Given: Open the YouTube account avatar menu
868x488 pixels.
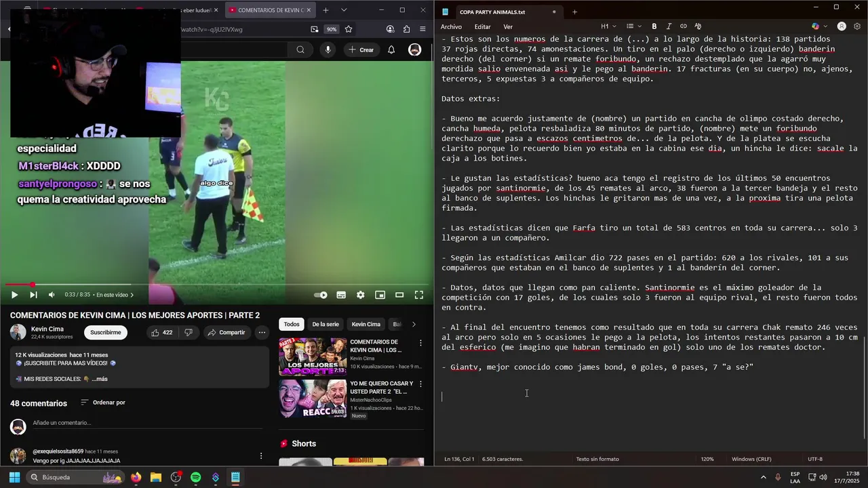Looking at the screenshot, I should coord(414,49).
